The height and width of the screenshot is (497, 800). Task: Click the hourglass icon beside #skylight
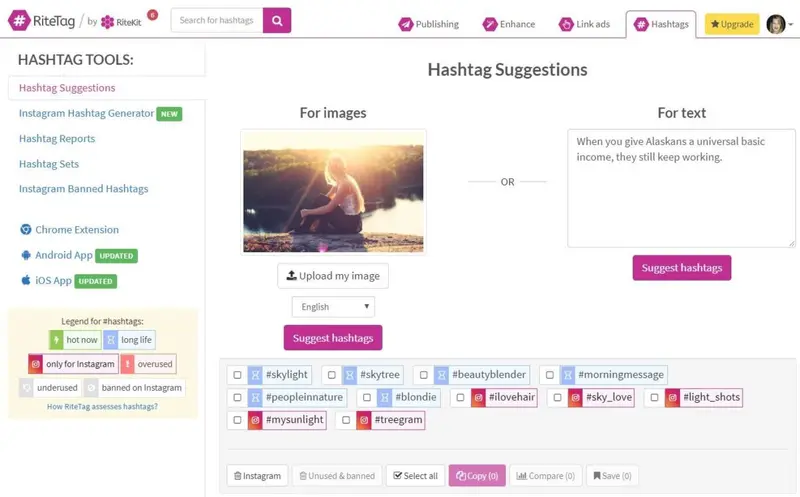tap(255, 375)
